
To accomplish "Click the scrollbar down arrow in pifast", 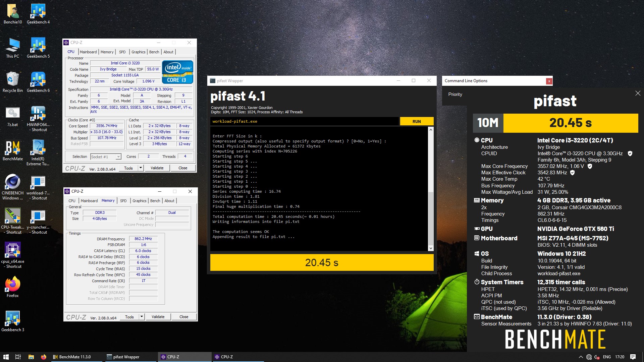I will 431,248.
